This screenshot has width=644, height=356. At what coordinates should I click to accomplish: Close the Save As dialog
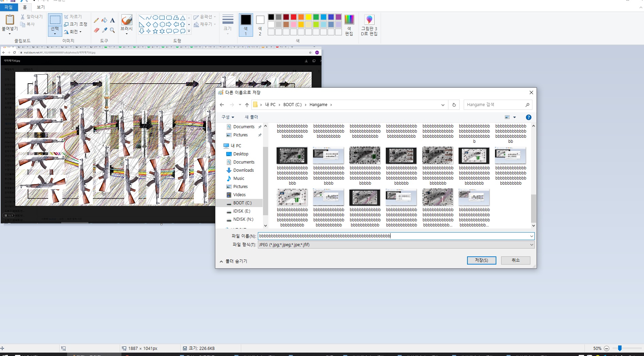(x=531, y=92)
